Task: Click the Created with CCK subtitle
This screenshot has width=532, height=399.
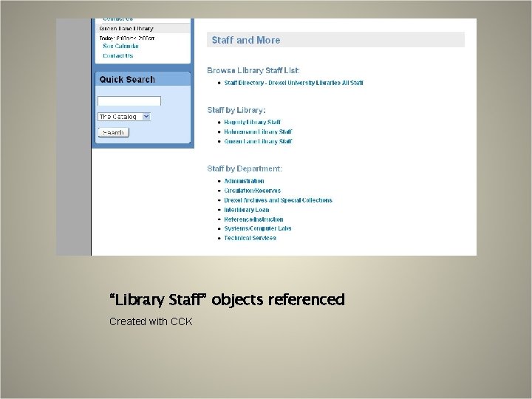Action: pos(151,321)
